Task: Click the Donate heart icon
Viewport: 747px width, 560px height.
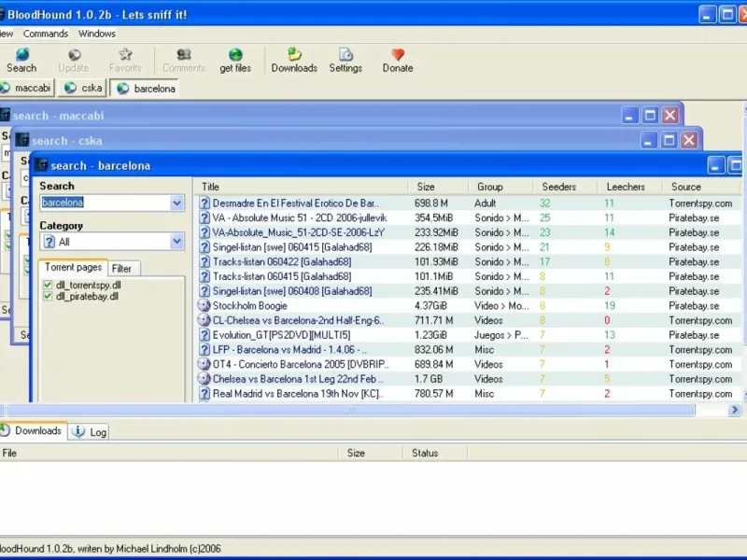Action: pyautogui.click(x=398, y=55)
